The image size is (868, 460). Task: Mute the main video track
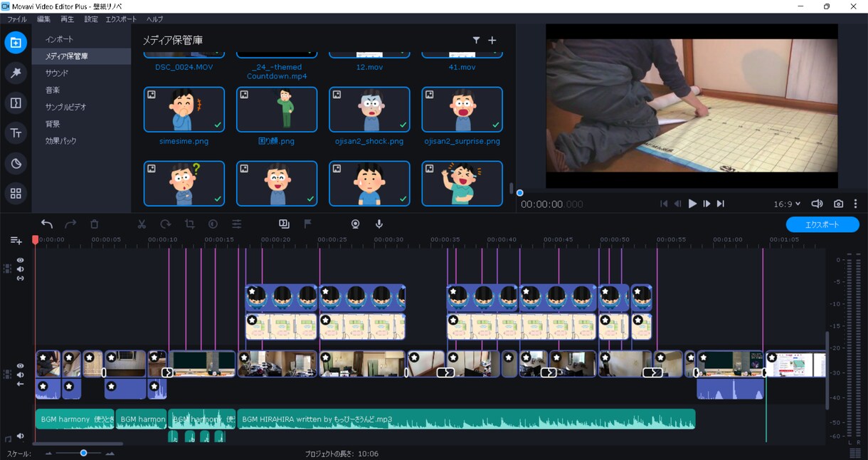[x=20, y=375]
